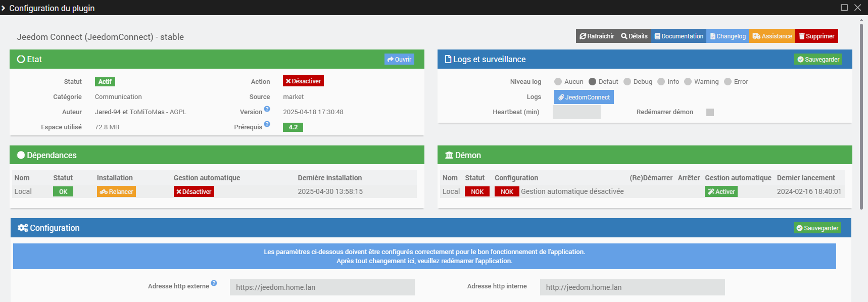Open Assistance for the plugin

772,36
